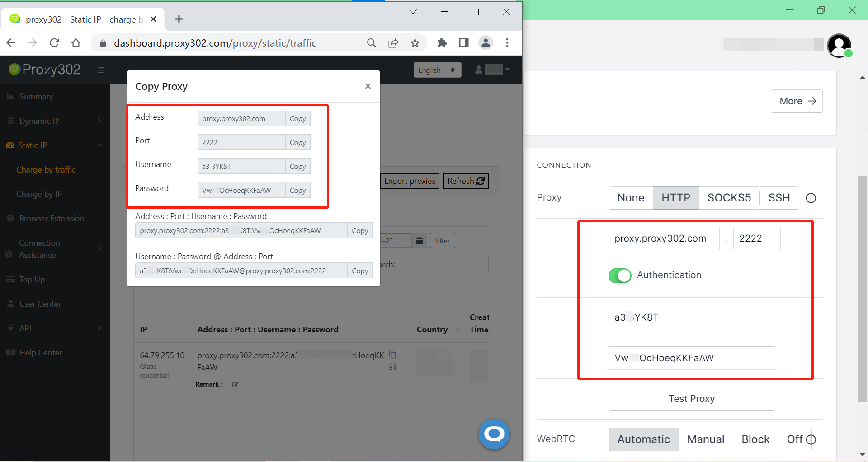Set WebRTC to Block
Screen dimensions: 868x462
tap(755, 439)
